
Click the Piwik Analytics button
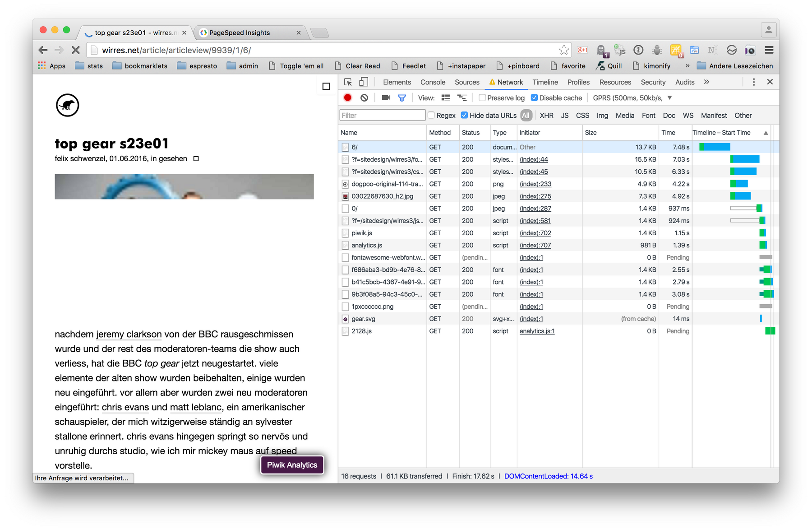click(x=292, y=465)
